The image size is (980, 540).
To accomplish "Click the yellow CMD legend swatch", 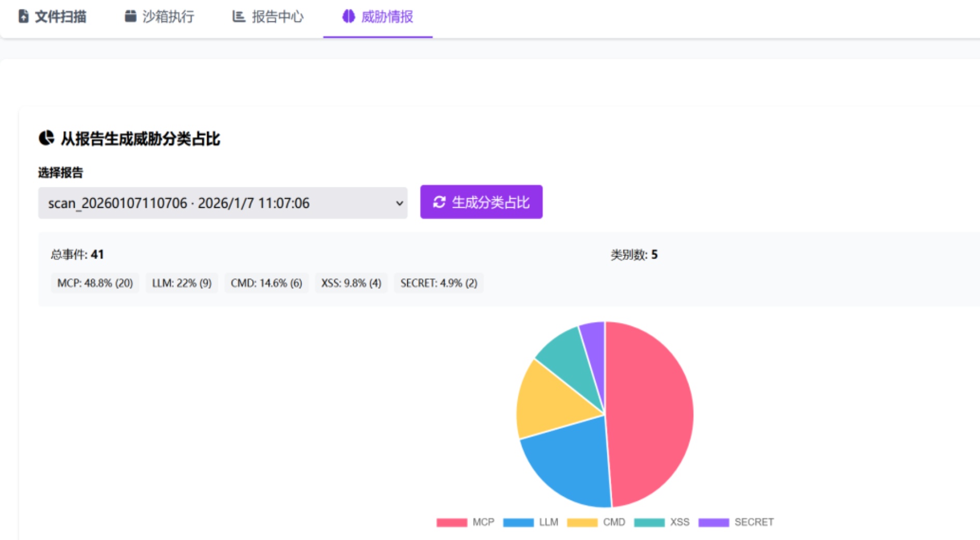I will pos(582,522).
